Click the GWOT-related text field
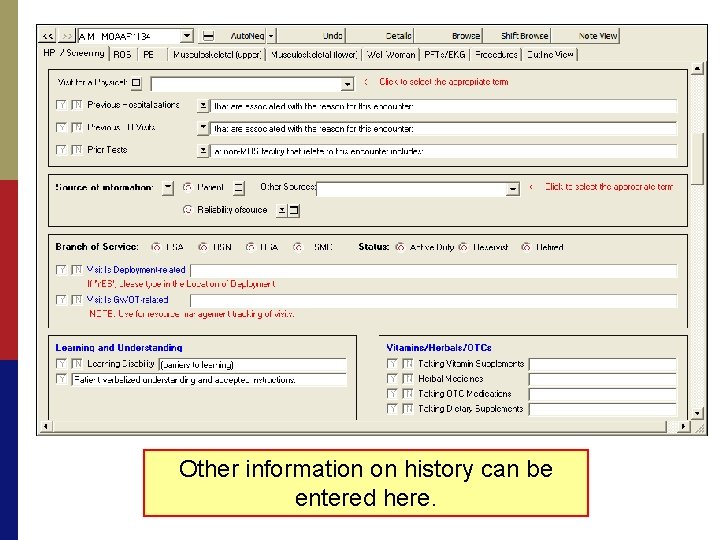This screenshot has width=720, height=540. point(434,301)
